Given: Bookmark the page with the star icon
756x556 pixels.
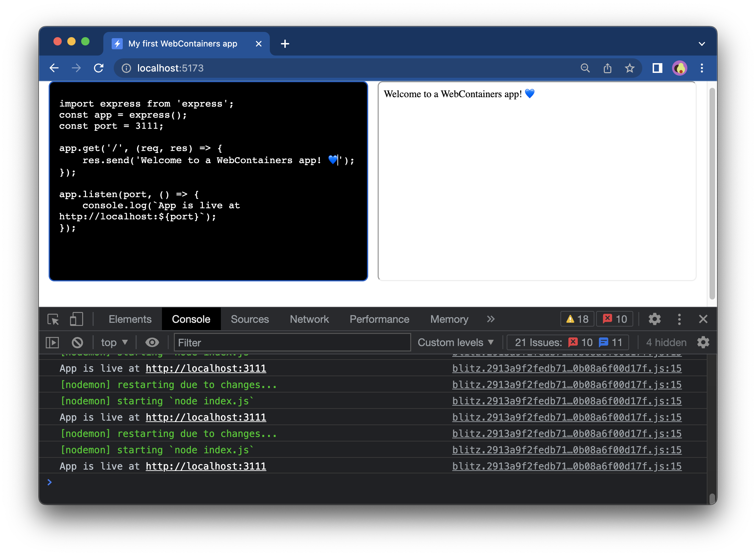Looking at the screenshot, I should click(x=630, y=68).
